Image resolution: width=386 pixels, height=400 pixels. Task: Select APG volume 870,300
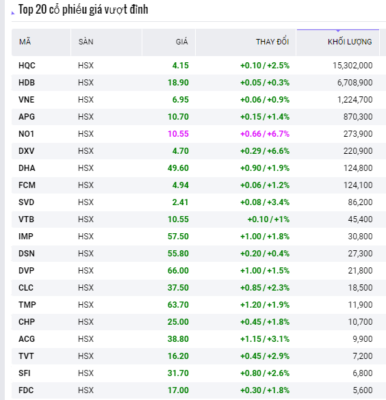[358, 117]
